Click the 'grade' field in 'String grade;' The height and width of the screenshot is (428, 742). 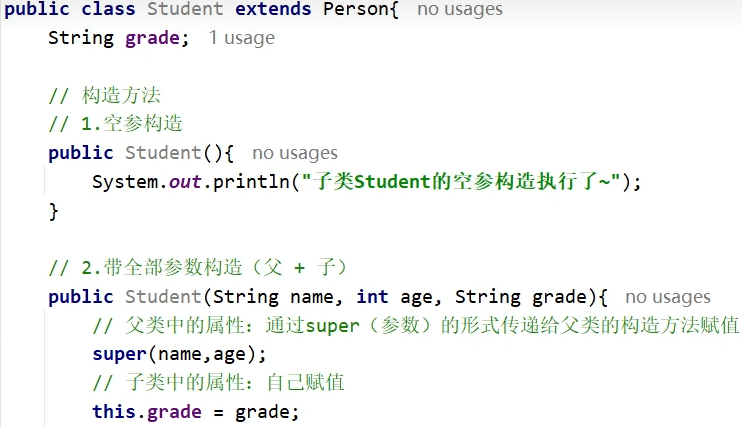pyautogui.click(x=152, y=38)
